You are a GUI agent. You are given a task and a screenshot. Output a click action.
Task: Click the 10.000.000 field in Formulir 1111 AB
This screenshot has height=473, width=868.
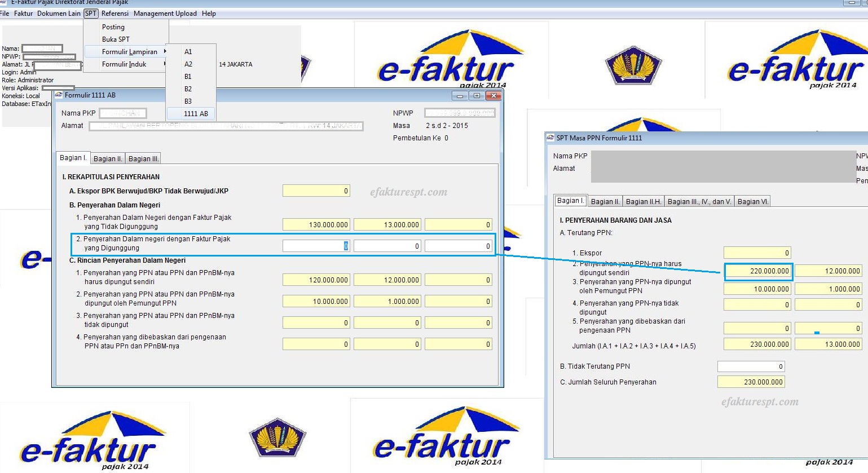click(x=316, y=302)
